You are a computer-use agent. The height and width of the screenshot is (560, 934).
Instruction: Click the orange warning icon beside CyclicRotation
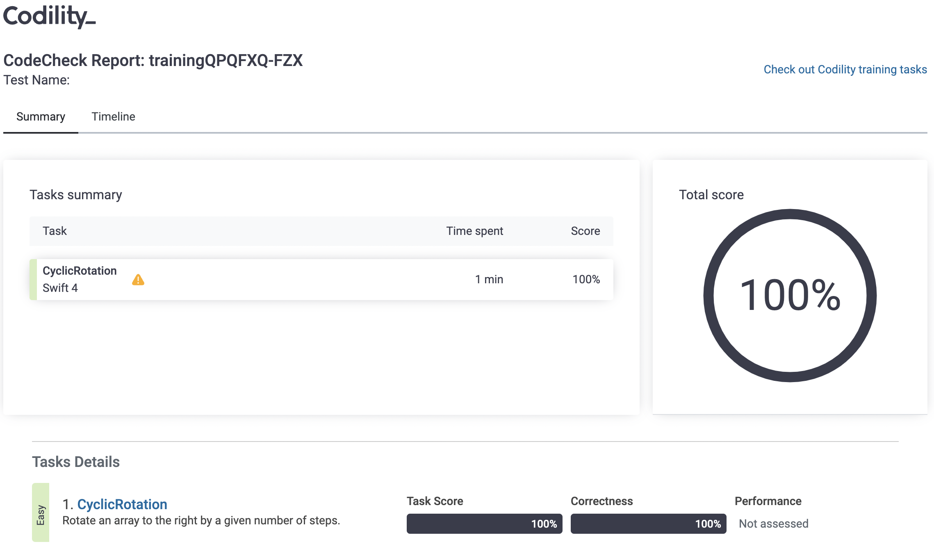(x=138, y=280)
